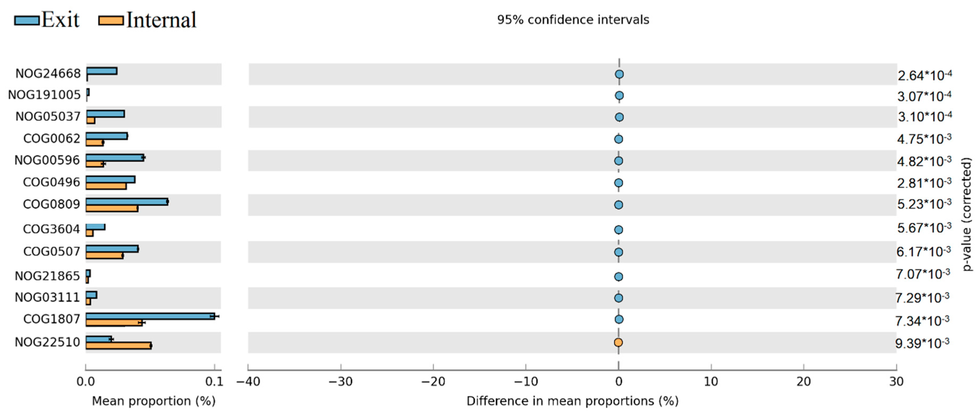Click the blue Exit legend swatch
The width and height of the screenshot is (980, 418).
27,21
